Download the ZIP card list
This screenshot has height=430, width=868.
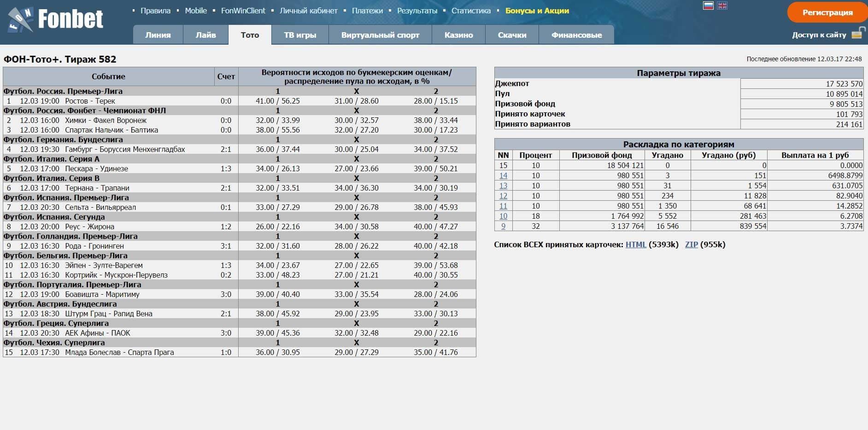[x=691, y=244]
